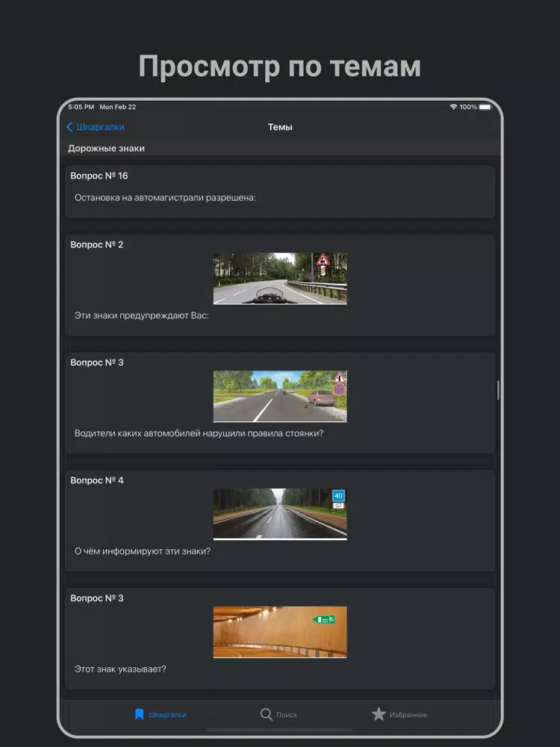Select question text Эти знаки предупреждают Вас

(x=142, y=315)
